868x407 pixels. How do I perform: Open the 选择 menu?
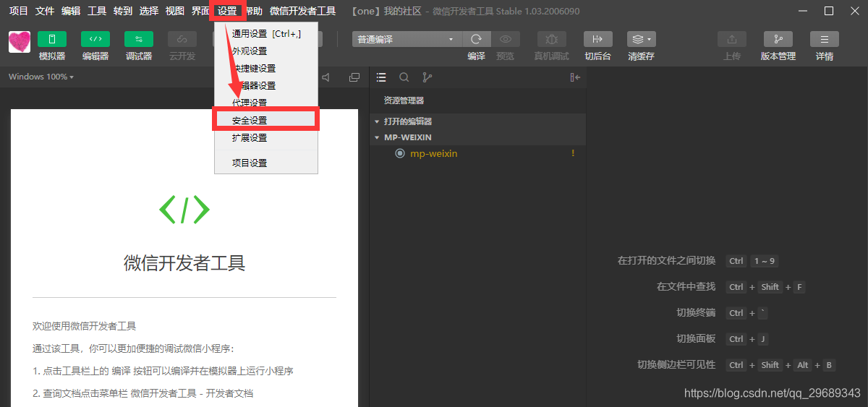149,11
